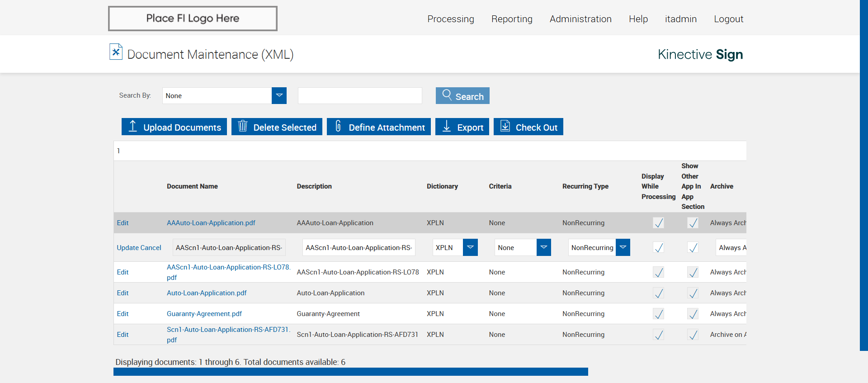Toggle Display While Processing for Guaranty-Agreement
The width and height of the screenshot is (868, 383).
[659, 314]
